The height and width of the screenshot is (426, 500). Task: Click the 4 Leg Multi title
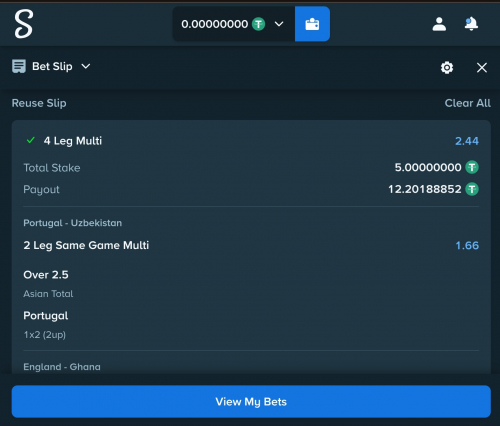point(73,141)
